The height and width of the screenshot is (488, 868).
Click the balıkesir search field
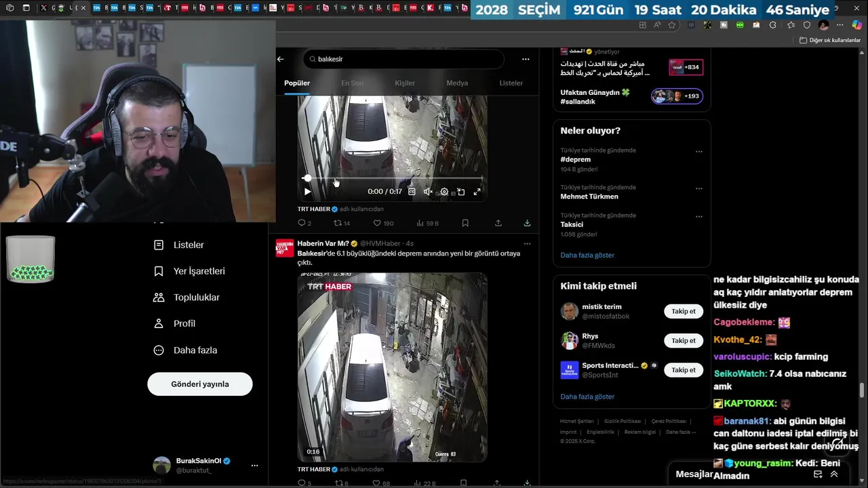tap(403, 59)
